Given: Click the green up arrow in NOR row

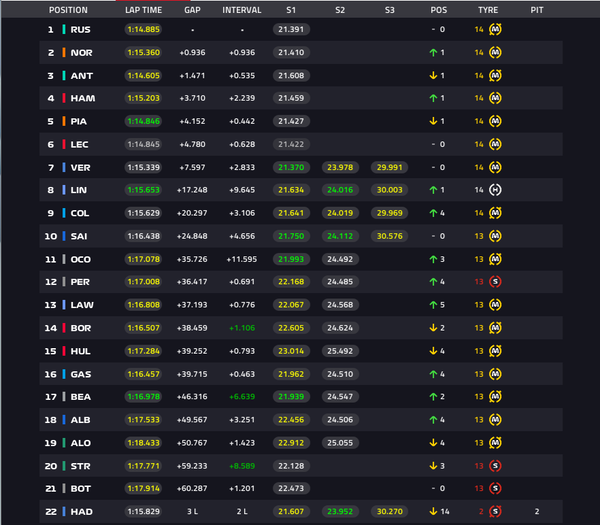Looking at the screenshot, I should coord(433,52).
